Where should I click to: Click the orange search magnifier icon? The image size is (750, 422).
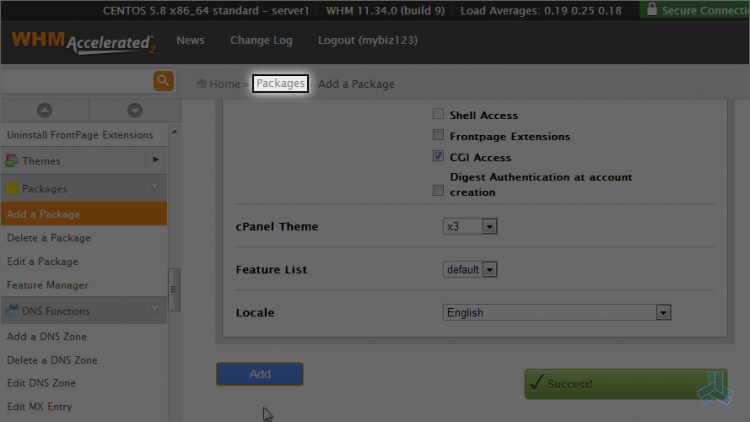tap(163, 81)
